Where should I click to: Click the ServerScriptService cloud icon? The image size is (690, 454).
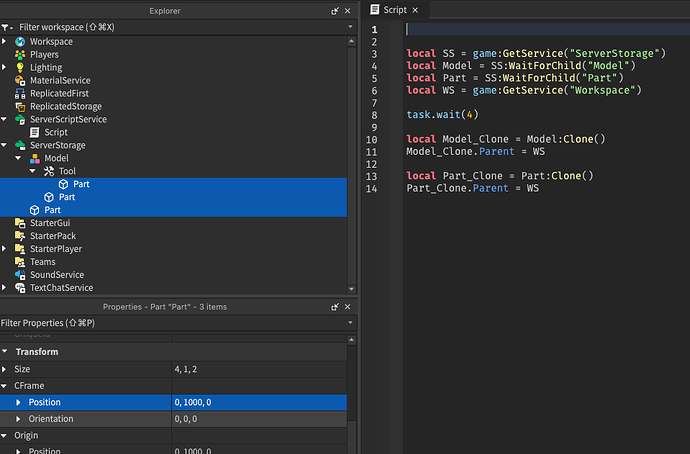tap(20, 119)
